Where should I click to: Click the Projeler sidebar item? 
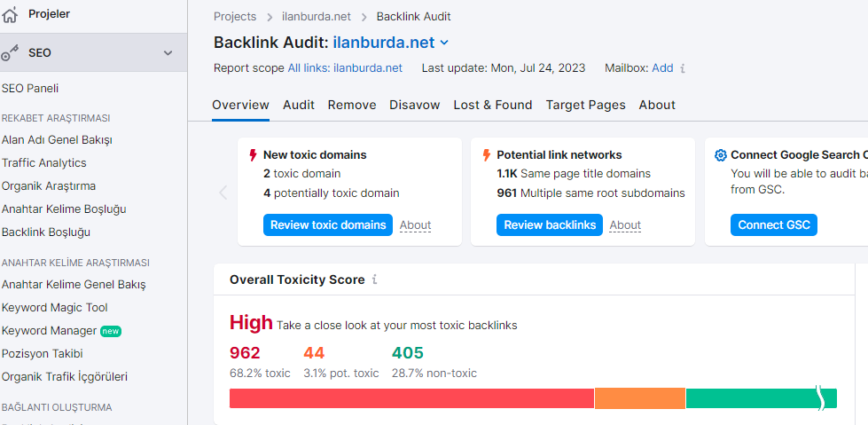coord(50,14)
